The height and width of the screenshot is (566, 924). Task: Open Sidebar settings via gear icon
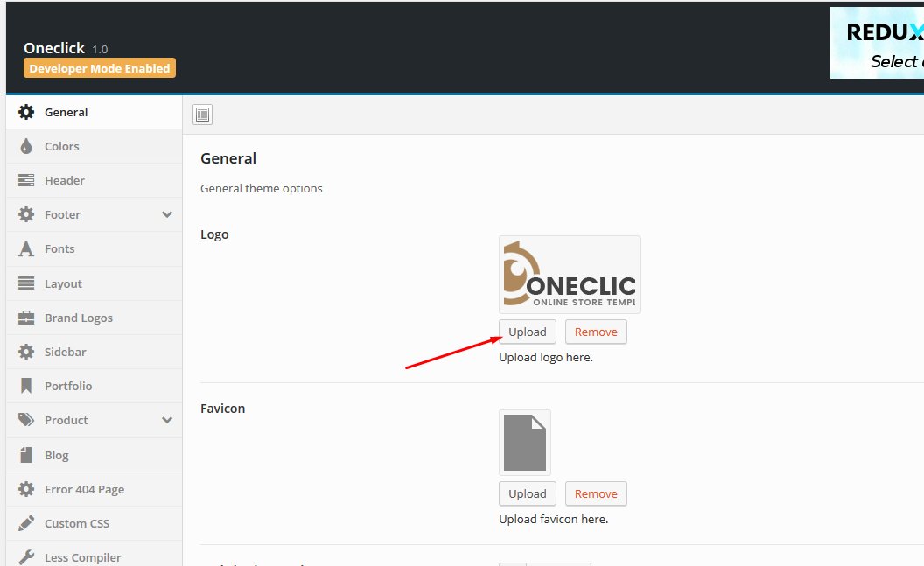[x=27, y=351]
